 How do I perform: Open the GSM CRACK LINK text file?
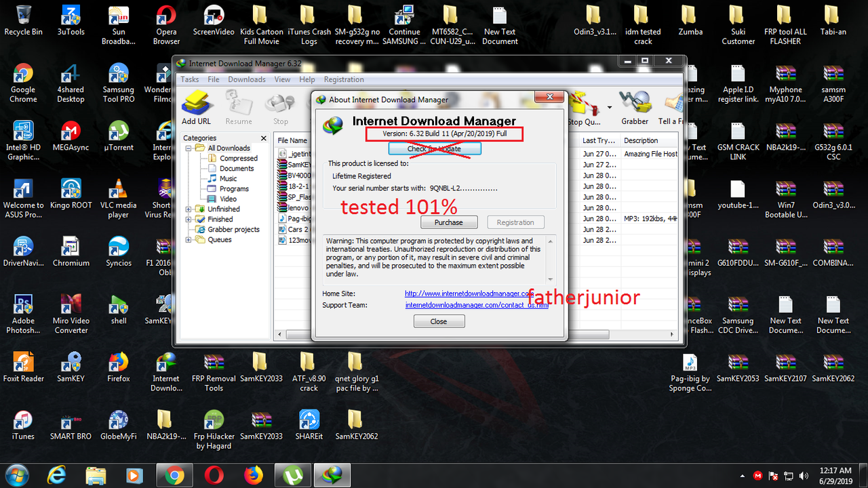pos(738,142)
